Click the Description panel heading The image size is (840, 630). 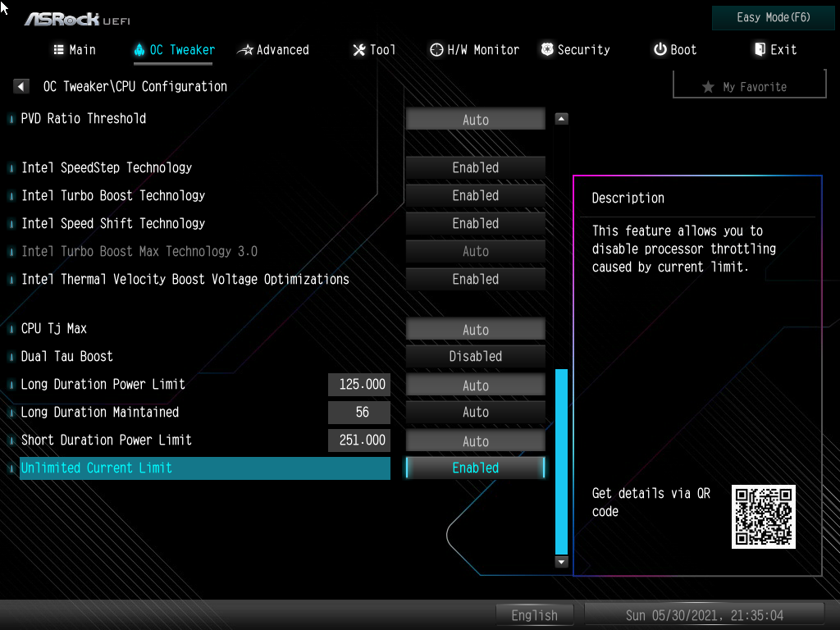[628, 199]
